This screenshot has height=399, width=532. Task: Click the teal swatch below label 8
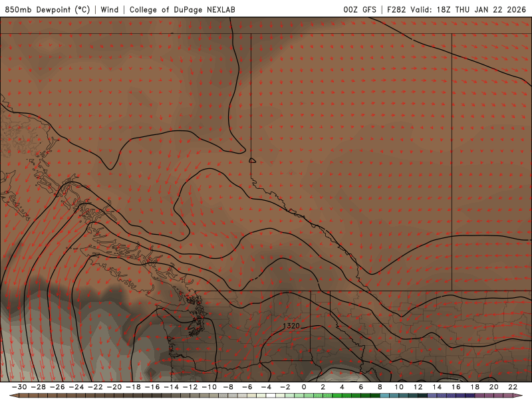(385, 396)
